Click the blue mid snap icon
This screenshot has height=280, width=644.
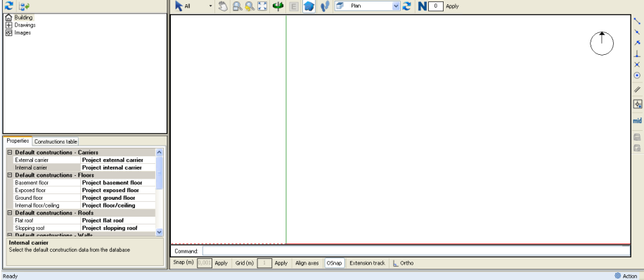coord(637,121)
